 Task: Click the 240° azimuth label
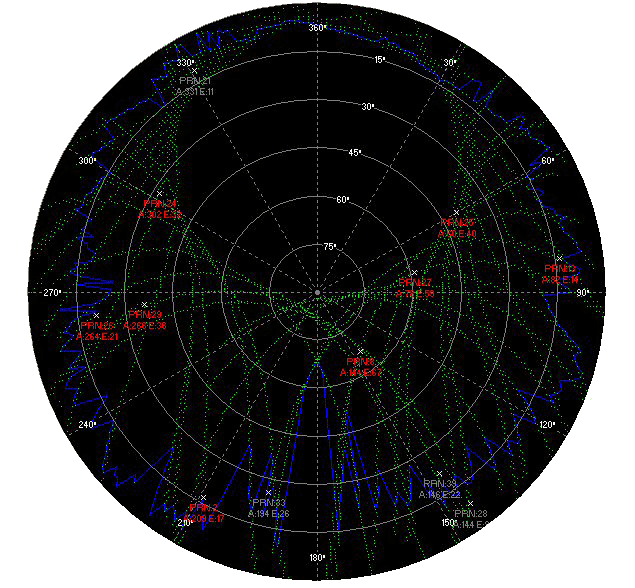(x=86, y=425)
